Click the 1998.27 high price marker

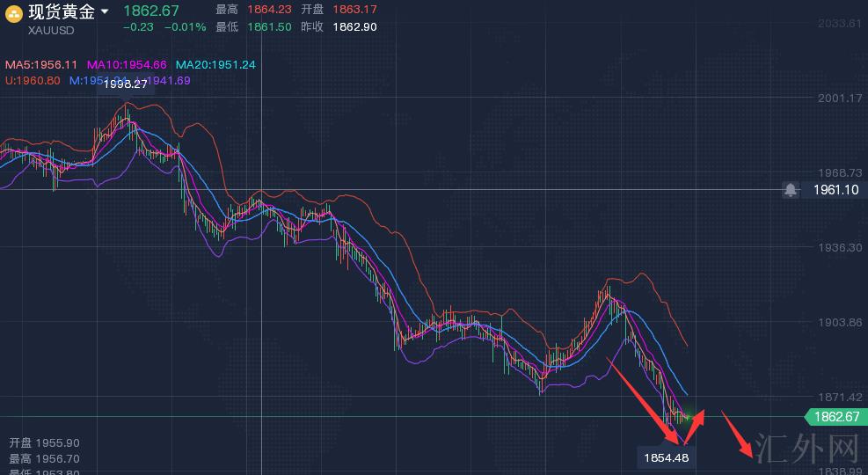click(125, 85)
